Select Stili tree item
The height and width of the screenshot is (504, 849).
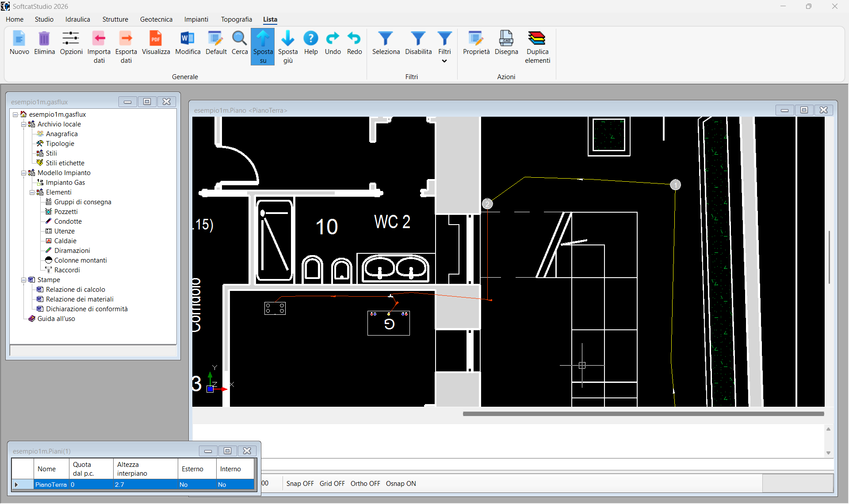51,153
